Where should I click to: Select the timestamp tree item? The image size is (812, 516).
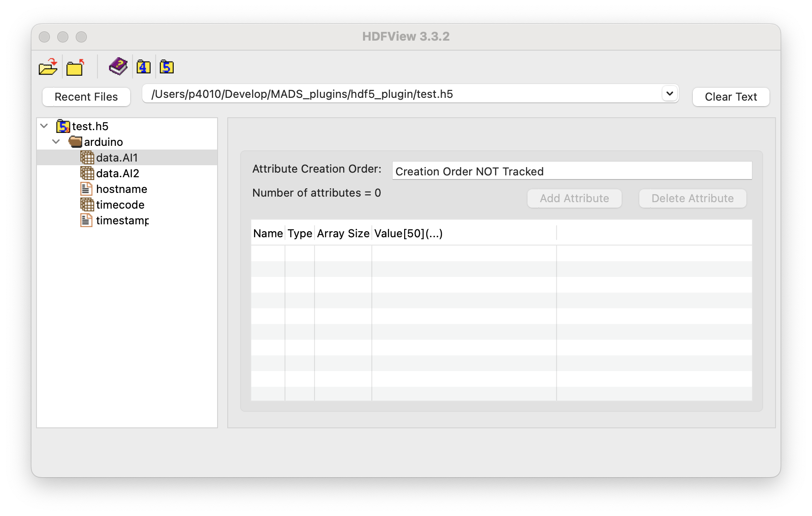pos(122,221)
